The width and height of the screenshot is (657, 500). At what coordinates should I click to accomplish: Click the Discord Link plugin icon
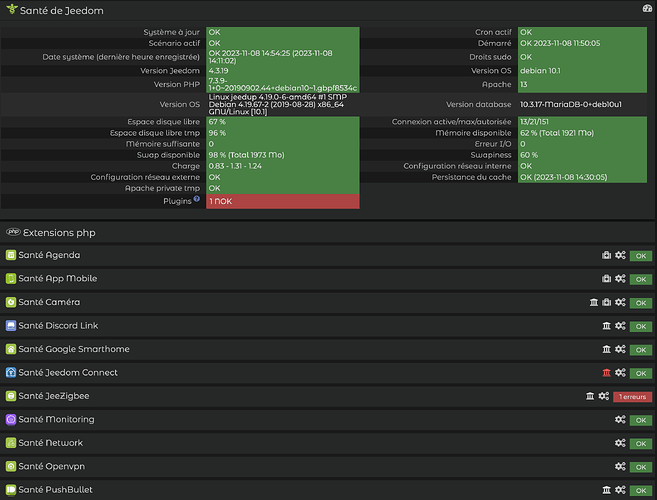click(x=11, y=326)
